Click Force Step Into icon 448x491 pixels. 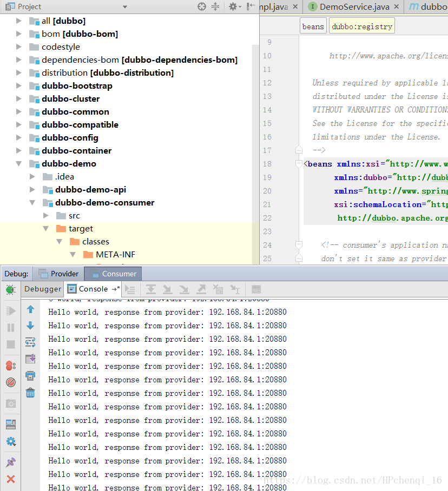184,289
